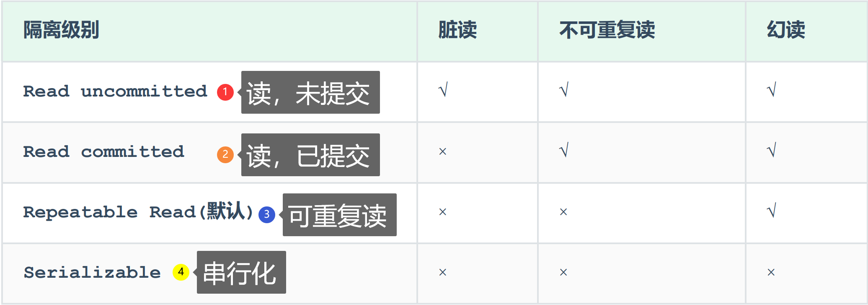This screenshot has height=305, width=868.
Task: Click the Serializable text
Action: click(92, 273)
